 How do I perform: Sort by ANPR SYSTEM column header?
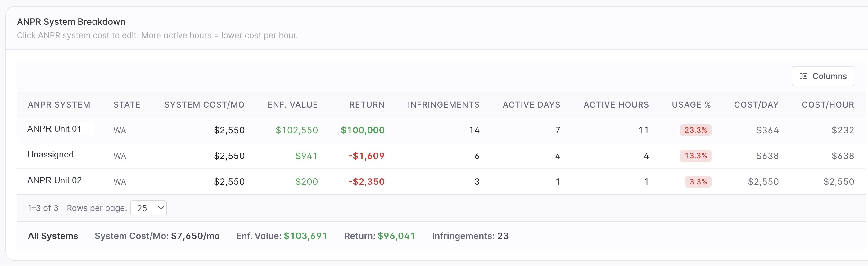pyautogui.click(x=59, y=105)
